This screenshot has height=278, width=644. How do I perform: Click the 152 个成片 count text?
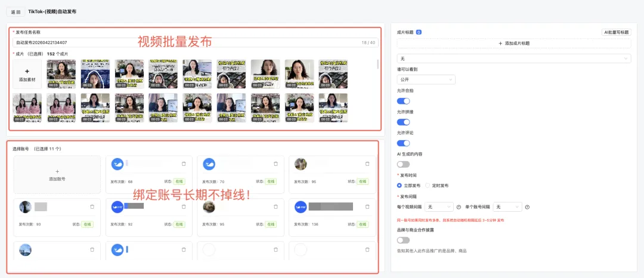pos(57,54)
